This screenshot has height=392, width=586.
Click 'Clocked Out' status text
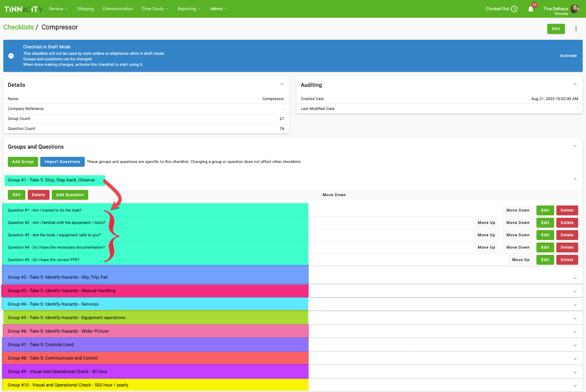click(497, 9)
